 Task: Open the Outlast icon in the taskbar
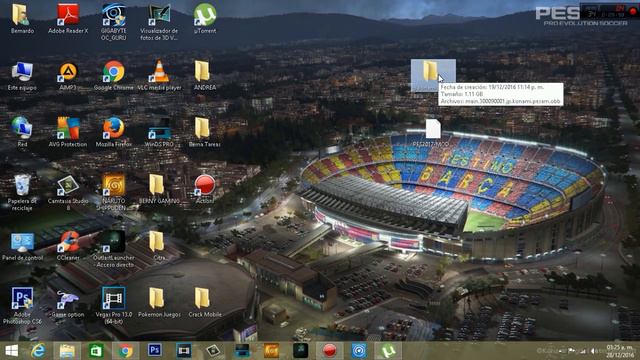click(300, 350)
